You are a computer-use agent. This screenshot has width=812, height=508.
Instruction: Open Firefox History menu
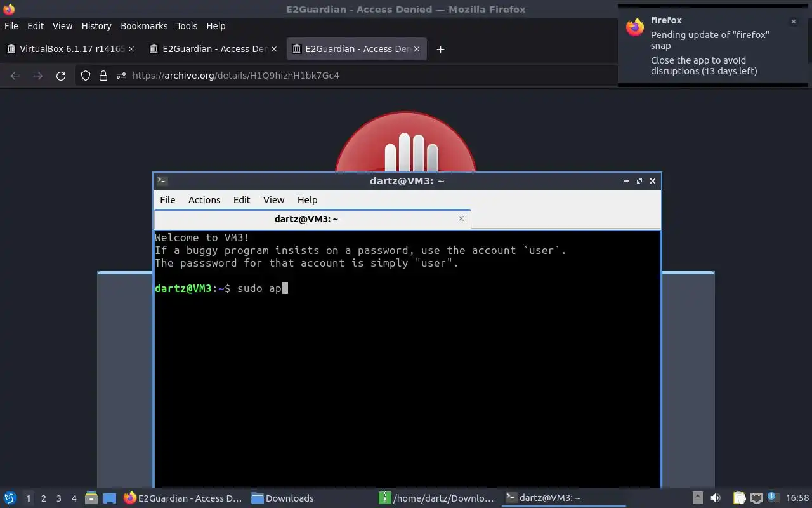(x=96, y=26)
